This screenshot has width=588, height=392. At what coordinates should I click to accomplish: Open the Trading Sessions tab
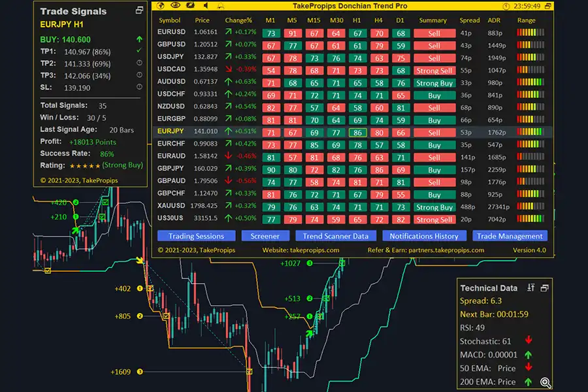196,236
